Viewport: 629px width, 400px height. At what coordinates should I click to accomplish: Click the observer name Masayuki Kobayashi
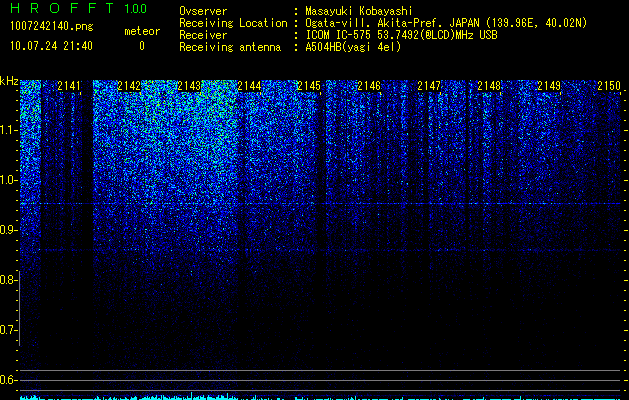359,11
